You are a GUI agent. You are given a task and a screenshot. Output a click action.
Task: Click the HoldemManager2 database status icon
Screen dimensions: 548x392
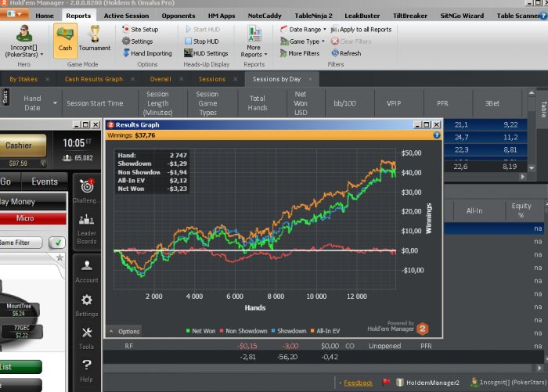click(400, 383)
